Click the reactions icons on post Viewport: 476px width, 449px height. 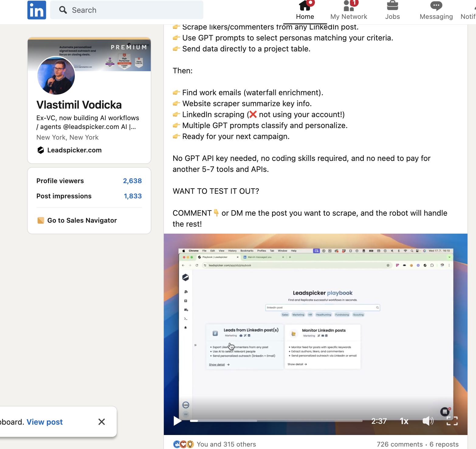(x=183, y=444)
